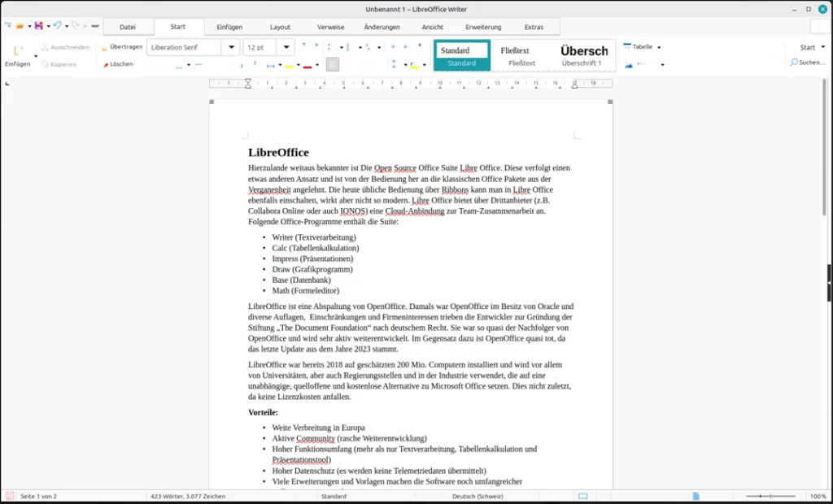
Task: Switch to the Einfügen tab
Action: (229, 27)
